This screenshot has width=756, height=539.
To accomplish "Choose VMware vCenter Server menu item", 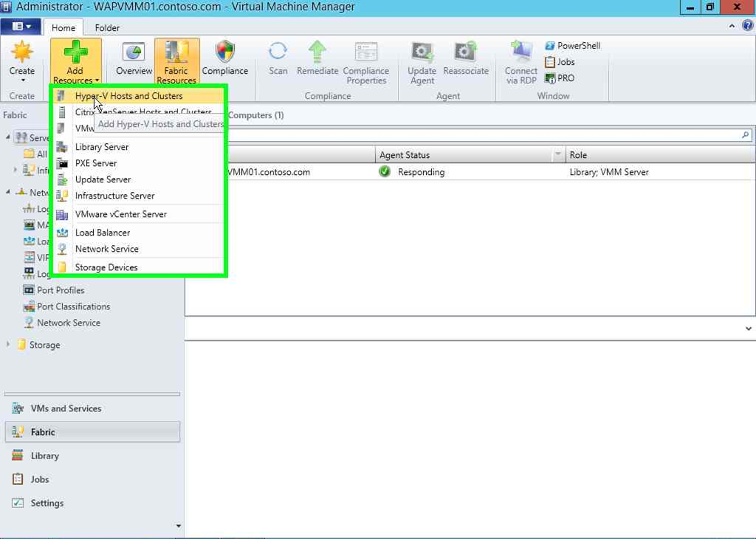I will tap(138, 215).
